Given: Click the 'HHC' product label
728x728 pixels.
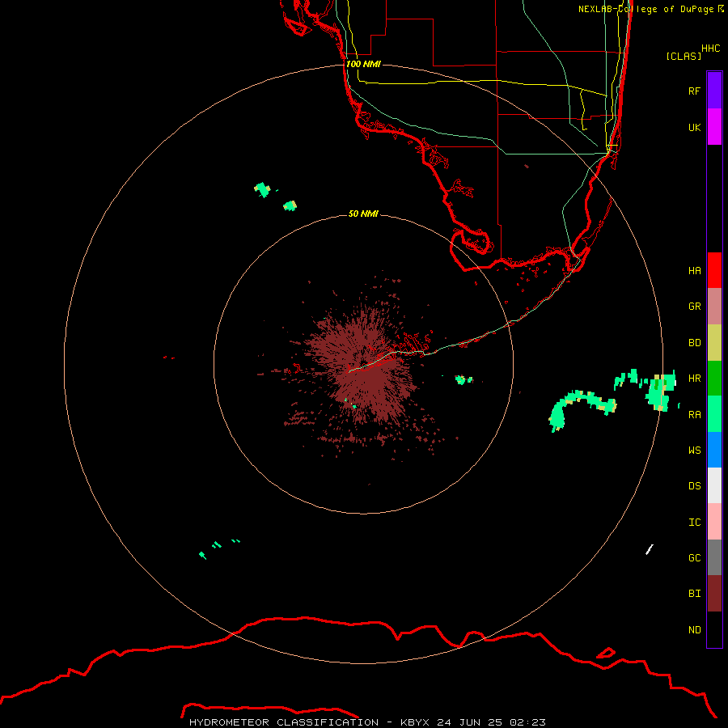Looking at the screenshot, I should (x=711, y=49).
